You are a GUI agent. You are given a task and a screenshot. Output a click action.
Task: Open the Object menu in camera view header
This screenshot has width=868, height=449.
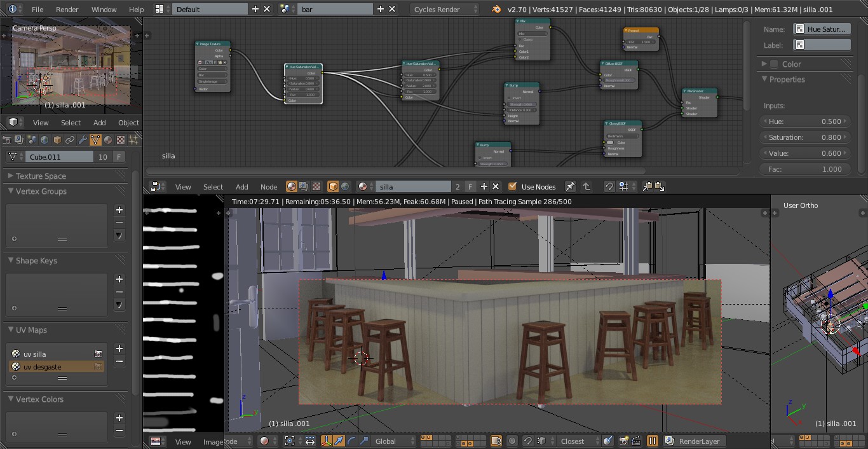128,123
